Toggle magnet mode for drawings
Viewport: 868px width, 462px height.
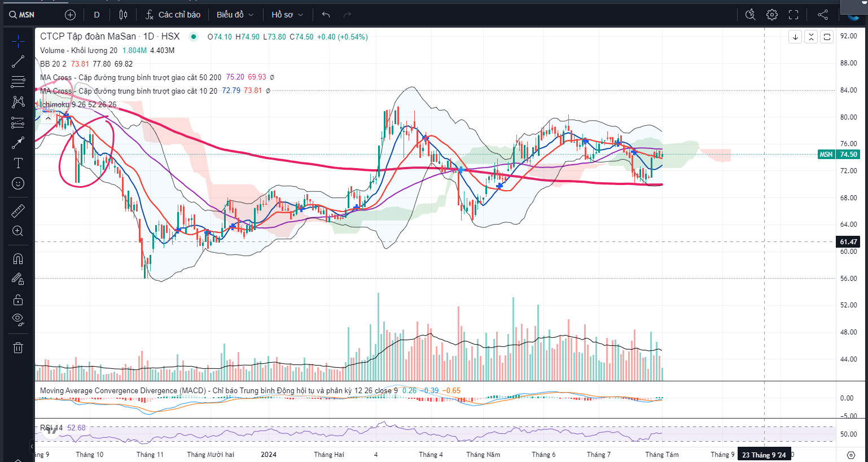pos(18,259)
